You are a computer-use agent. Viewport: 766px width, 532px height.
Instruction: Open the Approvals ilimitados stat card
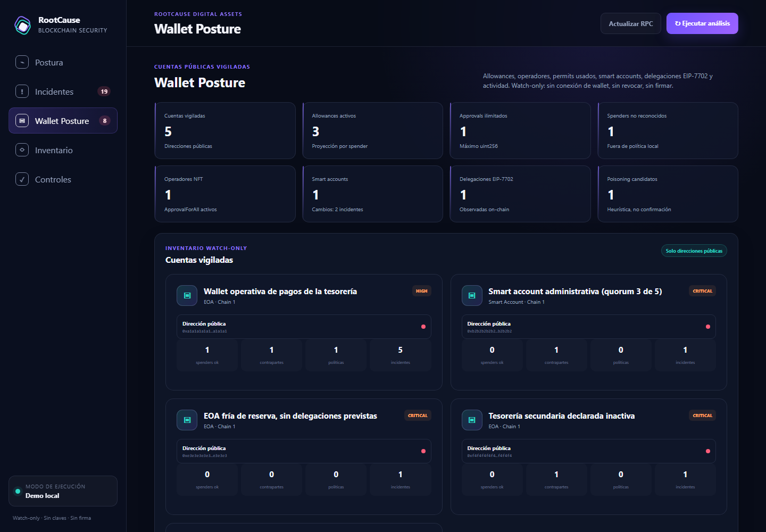click(x=520, y=131)
